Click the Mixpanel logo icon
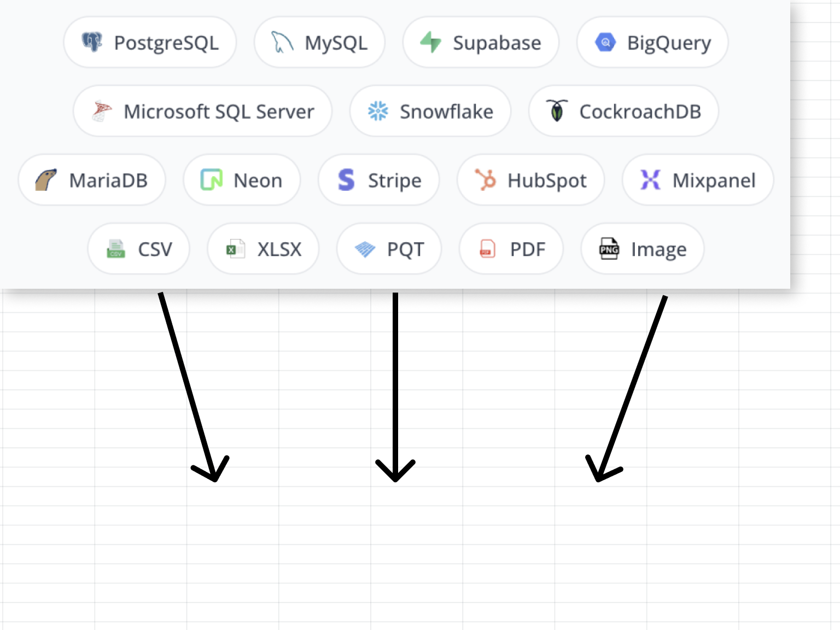This screenshot has width=840, height=630. 649,180
